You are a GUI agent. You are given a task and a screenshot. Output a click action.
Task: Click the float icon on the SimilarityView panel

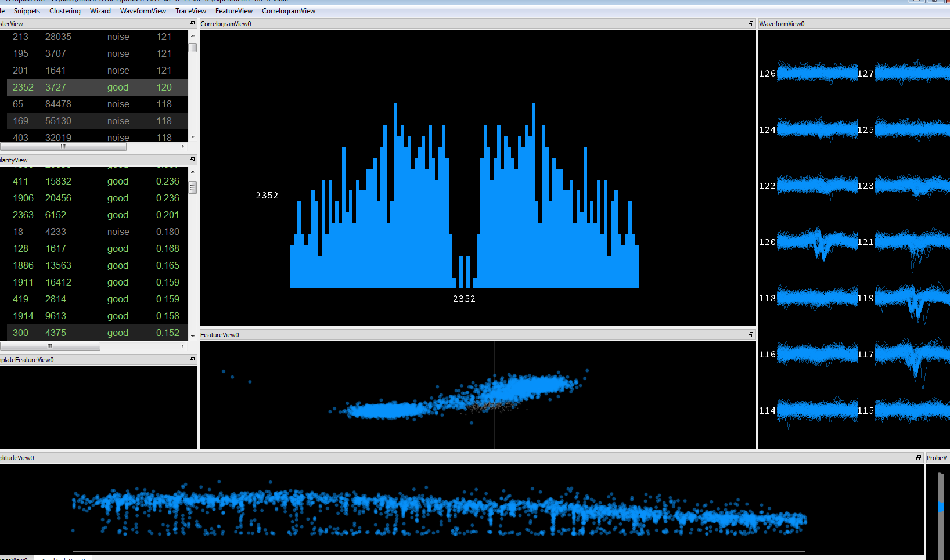pos(191,160)
